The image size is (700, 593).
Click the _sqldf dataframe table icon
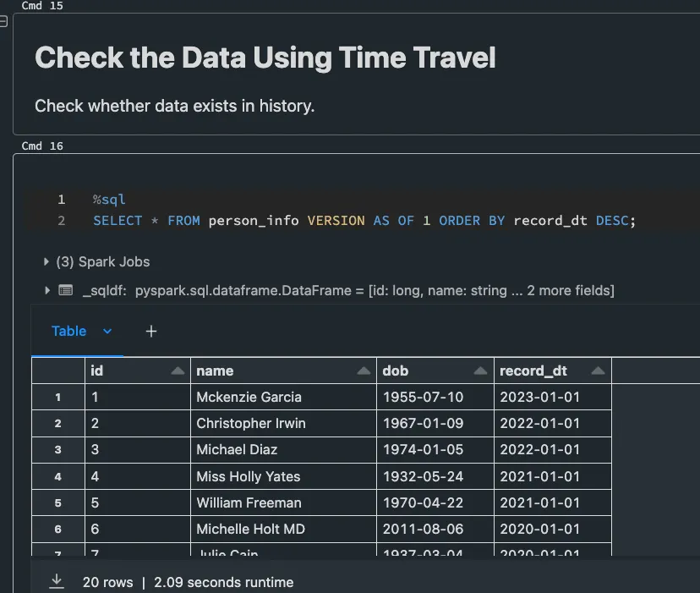[65, 289]
